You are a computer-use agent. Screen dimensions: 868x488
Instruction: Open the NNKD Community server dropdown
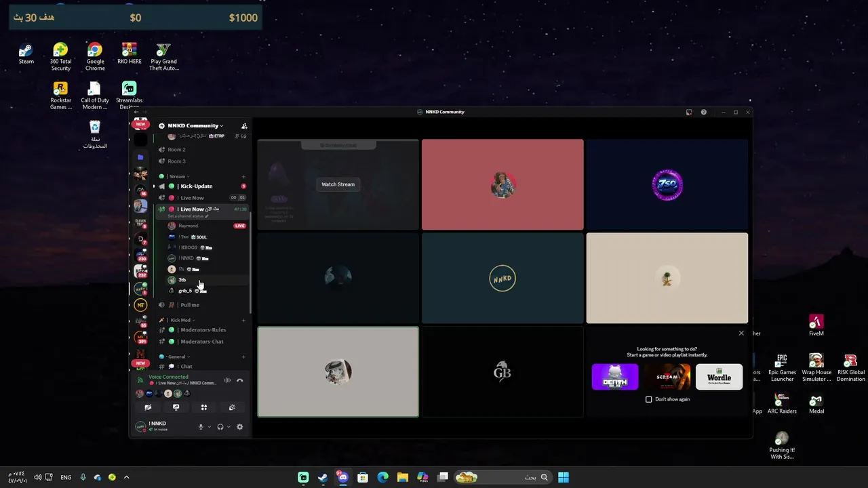pyautogui.click(x=195, y=125)
